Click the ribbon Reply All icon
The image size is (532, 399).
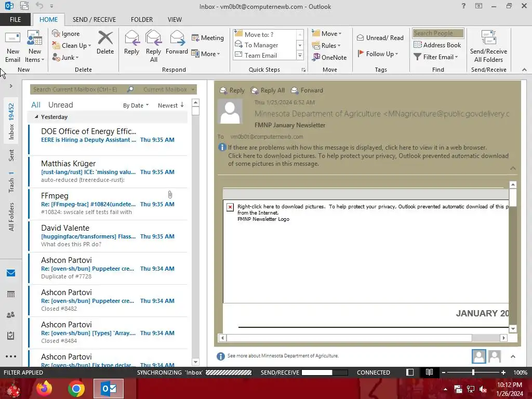pos(153,47)
